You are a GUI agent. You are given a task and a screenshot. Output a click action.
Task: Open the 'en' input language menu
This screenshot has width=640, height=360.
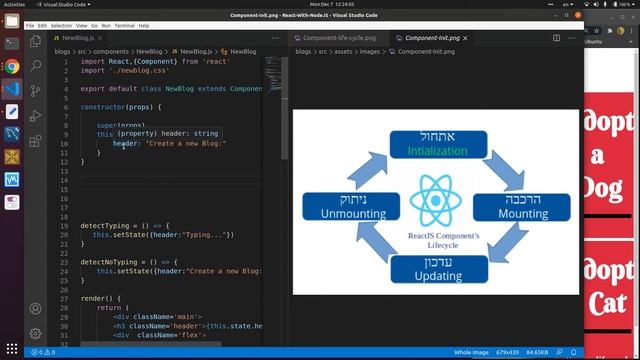568,4
